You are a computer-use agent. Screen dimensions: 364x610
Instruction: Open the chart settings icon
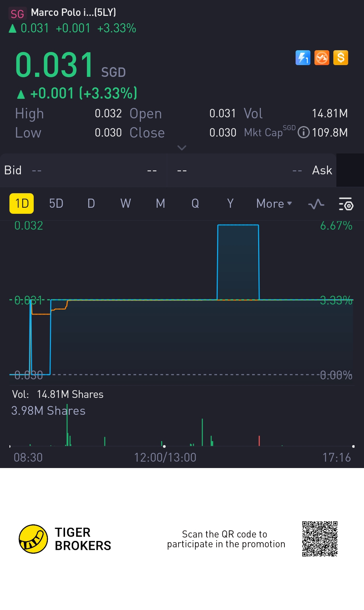(345, 204)
